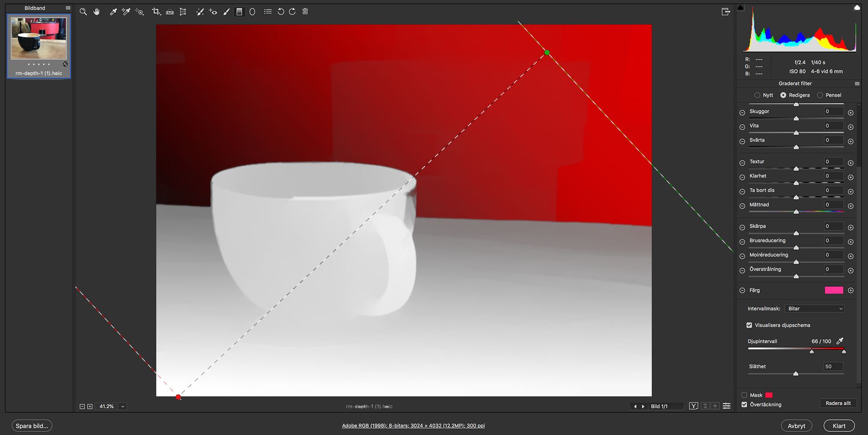Open the pink Färg color swatch
This screenshot has height=435, width=868.
pyautogui.click(x=834, y=290)
